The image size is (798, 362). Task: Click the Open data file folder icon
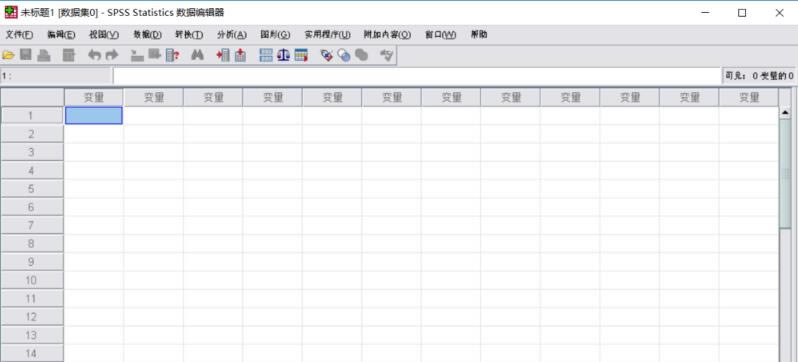pyautogui.click(x=8, y=55)
